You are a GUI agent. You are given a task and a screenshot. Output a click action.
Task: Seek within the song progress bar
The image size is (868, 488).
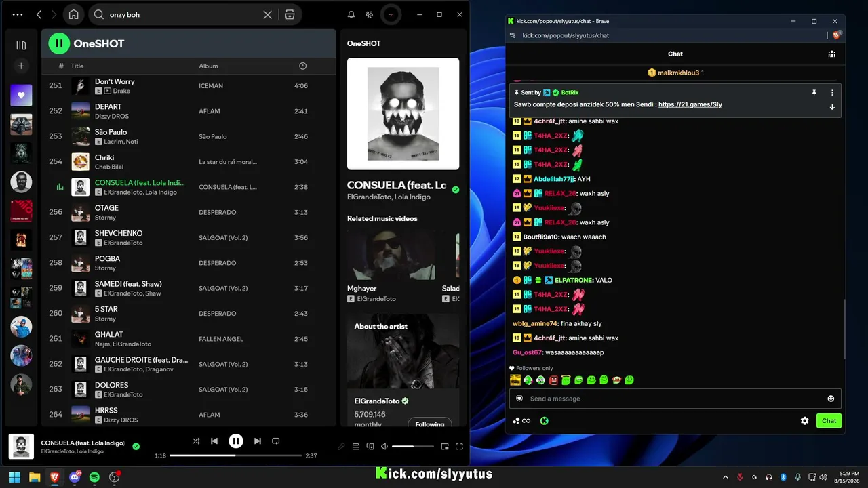(235, 455)
